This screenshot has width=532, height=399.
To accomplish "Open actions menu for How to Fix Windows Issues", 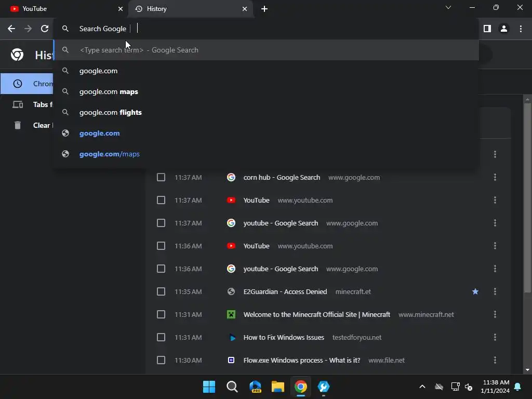I will [495, 337].
